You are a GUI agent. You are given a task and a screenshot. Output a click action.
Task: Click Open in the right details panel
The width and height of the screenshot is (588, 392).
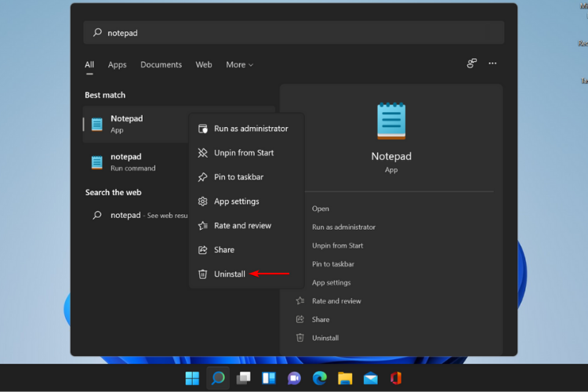click(x=321, y=209)
